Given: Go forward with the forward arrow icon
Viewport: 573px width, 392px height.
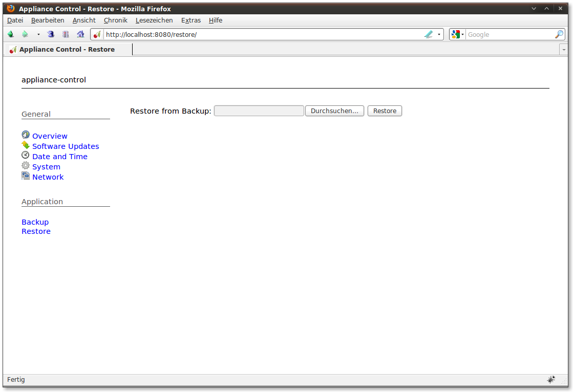Looking at the screenshot, I should [x=25, y=34].
